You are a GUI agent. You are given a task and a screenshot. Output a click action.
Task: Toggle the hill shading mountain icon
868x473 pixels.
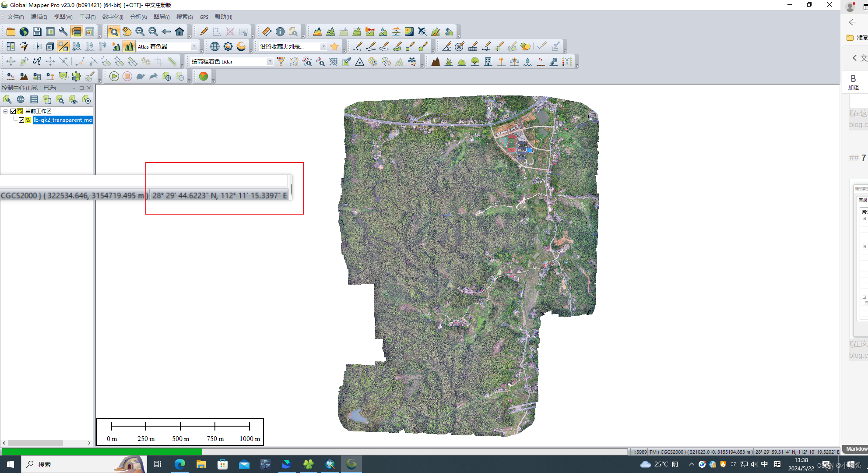point(129,46)
